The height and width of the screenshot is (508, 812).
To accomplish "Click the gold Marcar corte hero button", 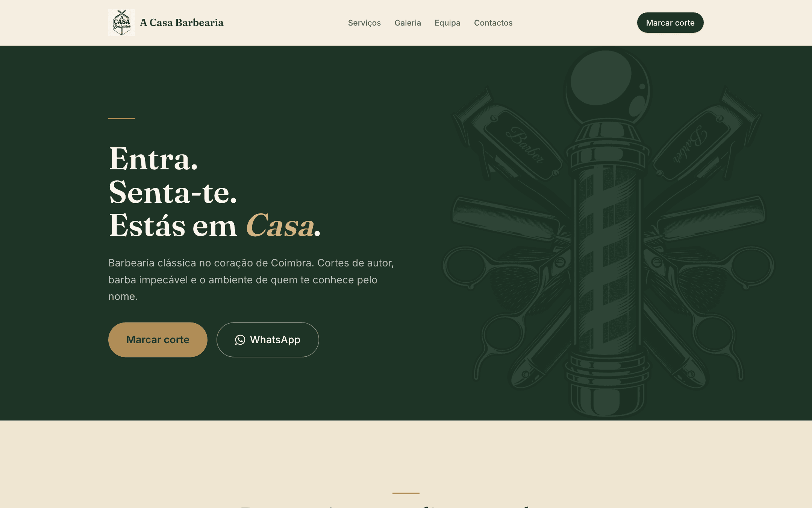I will pyautogui.click(x=158, y=340).
